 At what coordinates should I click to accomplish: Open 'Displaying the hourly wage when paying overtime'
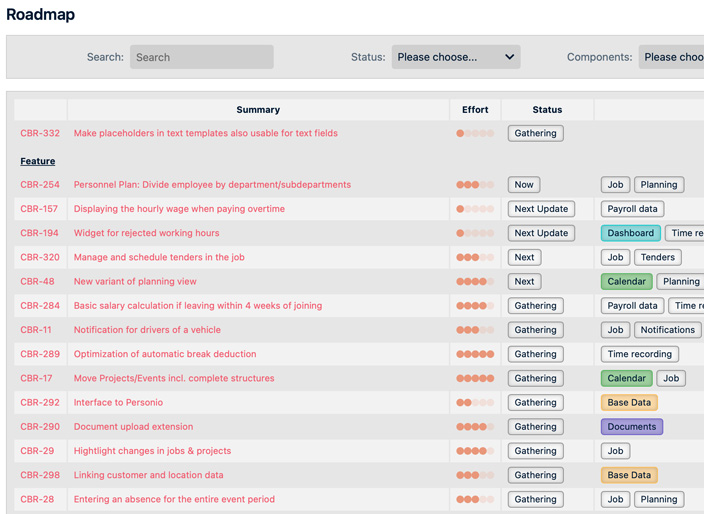point(179,209)
